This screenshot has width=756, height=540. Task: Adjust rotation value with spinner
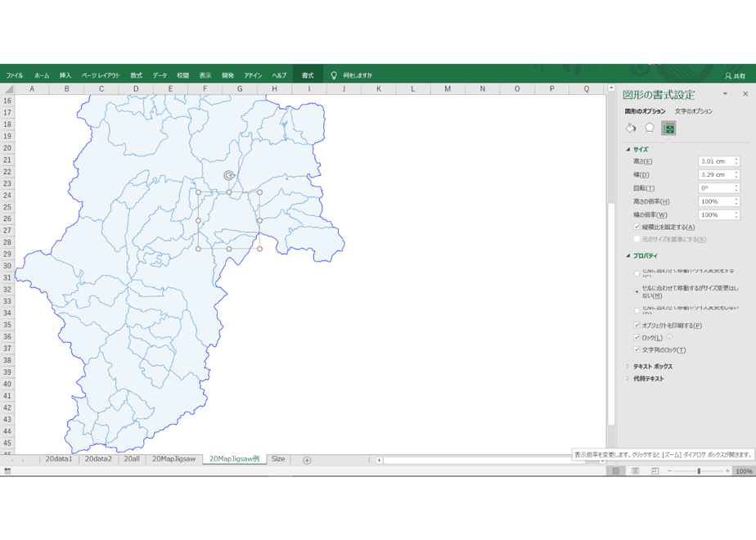point(736,188)
